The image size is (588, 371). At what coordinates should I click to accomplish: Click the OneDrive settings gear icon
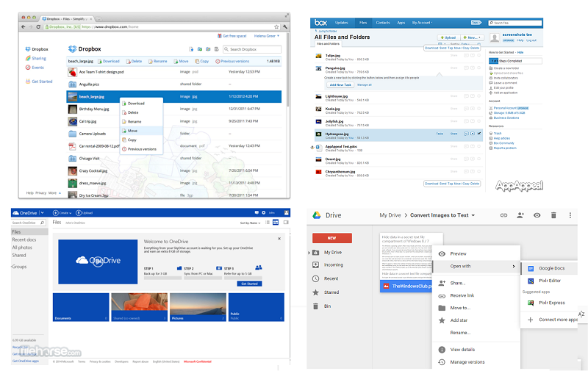(x=264, y=212)
